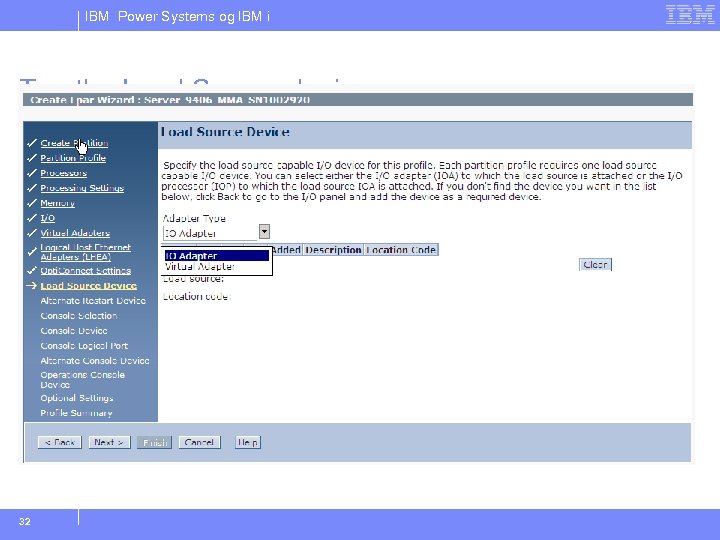Click the Adapter Type label
Screen dimensions: 720x540
click(x=194, y=219)
